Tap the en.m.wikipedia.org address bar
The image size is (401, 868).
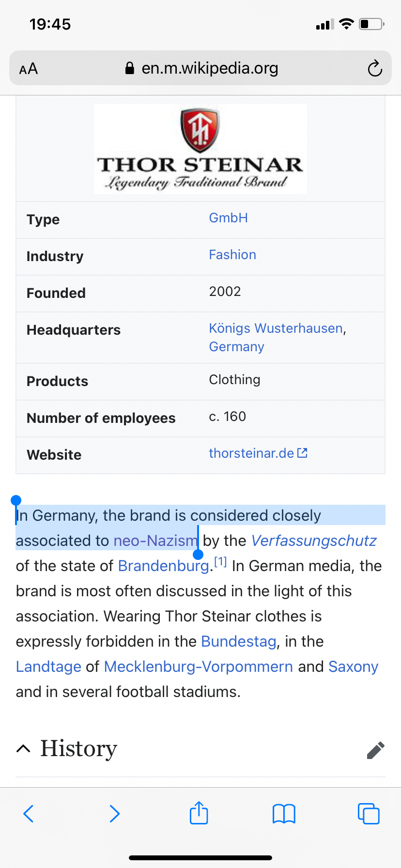point(209,68)
